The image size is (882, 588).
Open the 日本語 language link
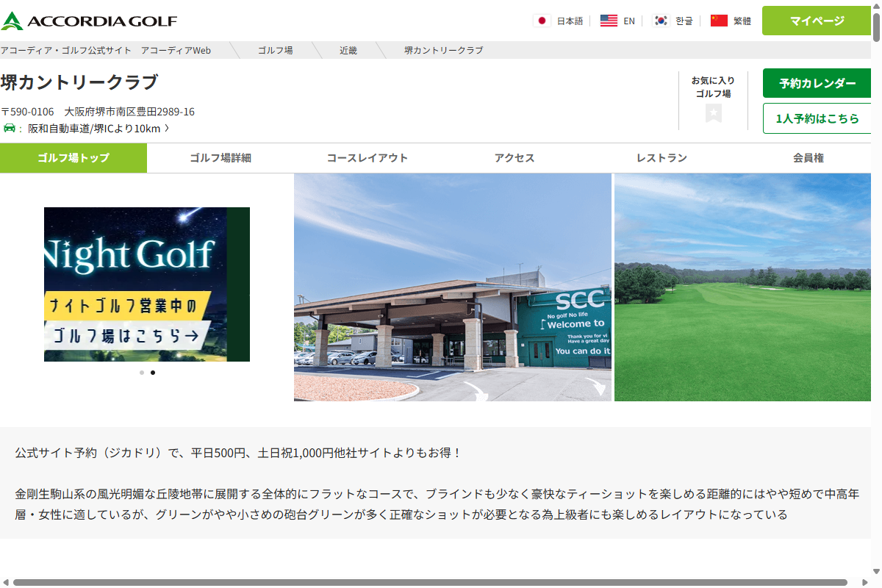tap(570, 21)
